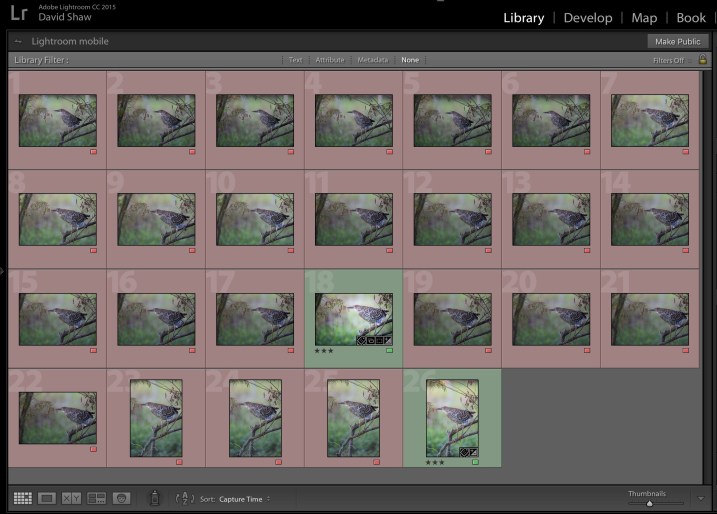Click the keyword badge on photo 18
The width and height of the screenshot is (717, 514).
(362, 341)
